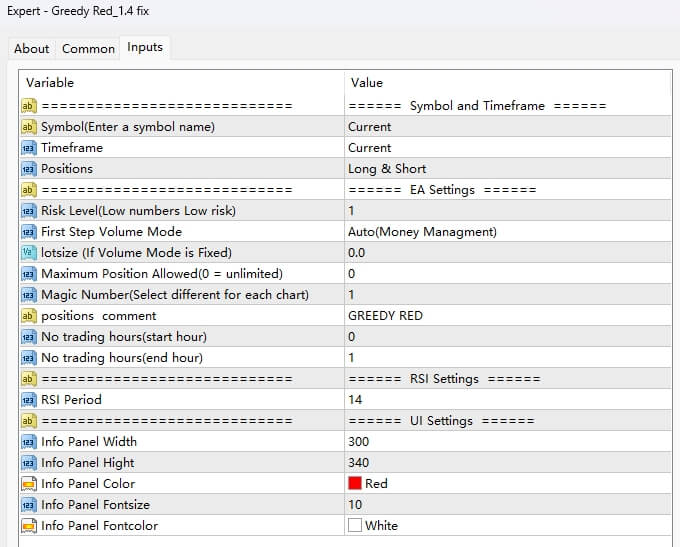This screenshot has height=547, width=680.
Task: Click the string icon beside positions comment
Action: 29,316
